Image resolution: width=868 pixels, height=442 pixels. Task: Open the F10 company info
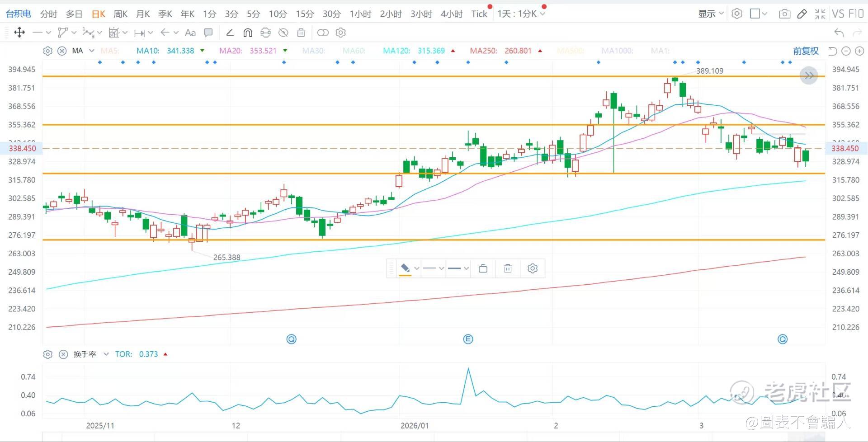pos(856,14)
